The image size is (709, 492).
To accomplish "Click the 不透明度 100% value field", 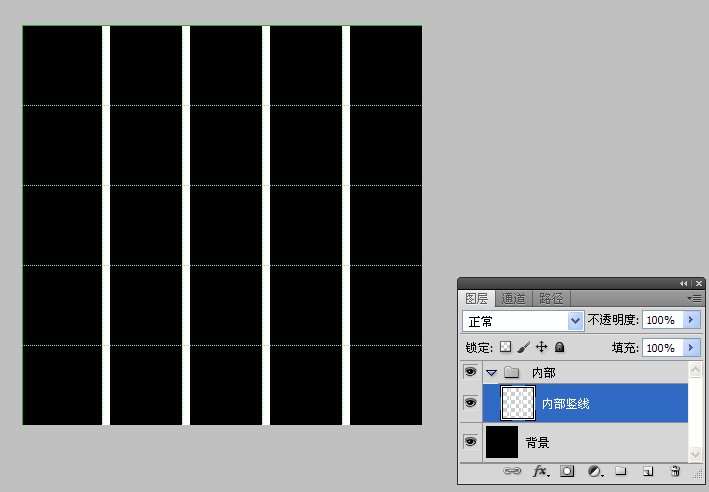I will tap(662, 320).
